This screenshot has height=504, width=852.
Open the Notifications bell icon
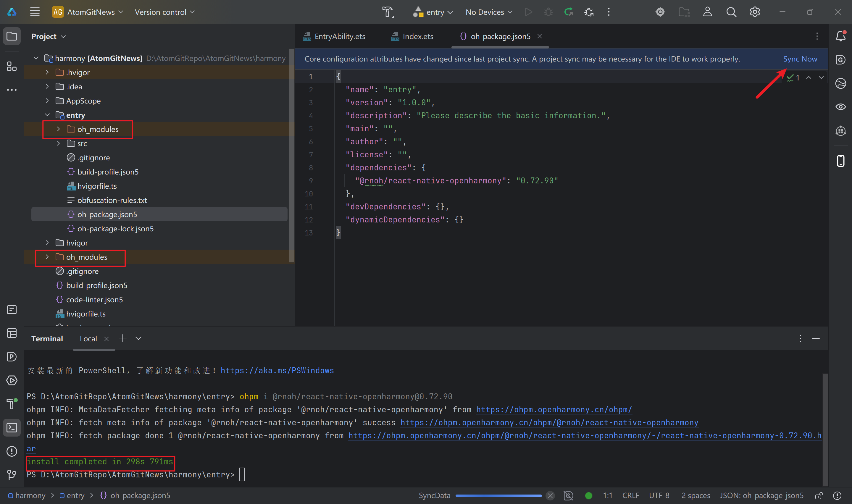coord(840,36)
